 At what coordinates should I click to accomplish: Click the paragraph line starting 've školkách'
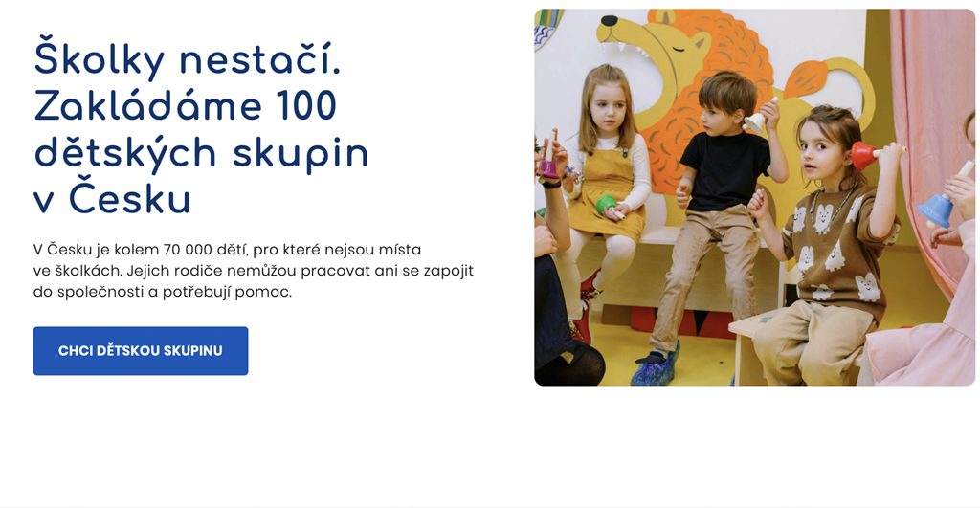[x=253, y=271]
